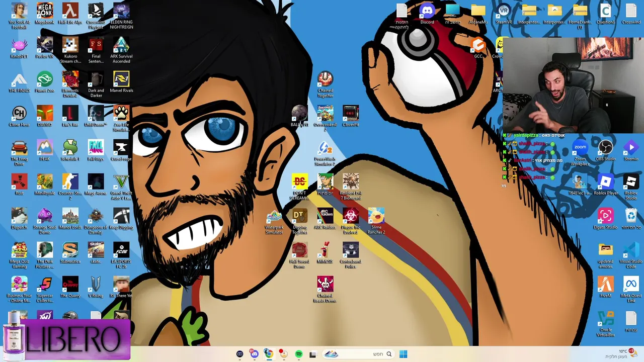Select the Mega Quiz Gaming icon
This screenshot has width=644, height=362.
(x=19, y=255)
